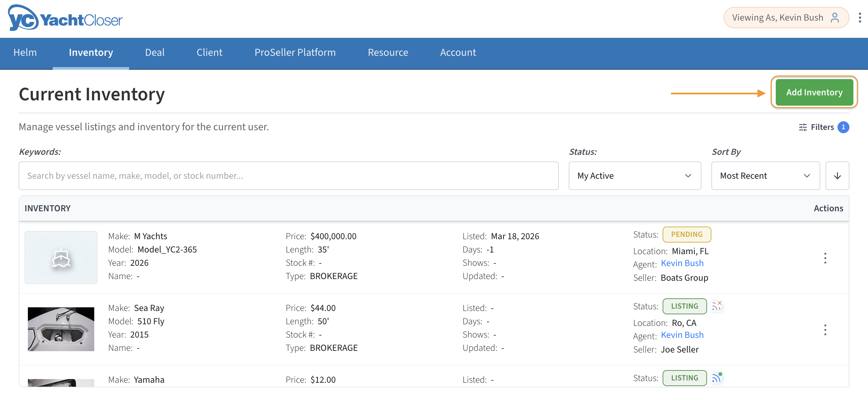Screen dimensions: 868x400
Task: Click the green Add Inventory button
Action: tap(814, 92)
